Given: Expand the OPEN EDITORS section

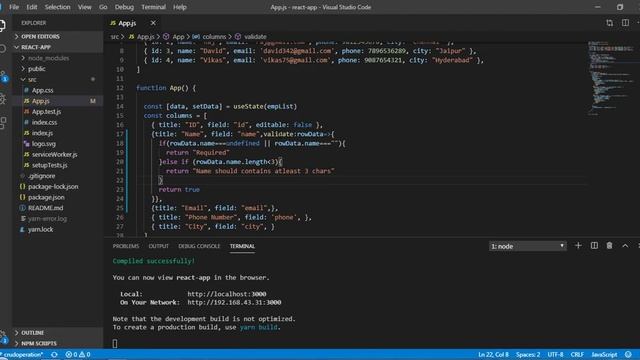Looking at the screenshot, I should [x=40, y=36].
